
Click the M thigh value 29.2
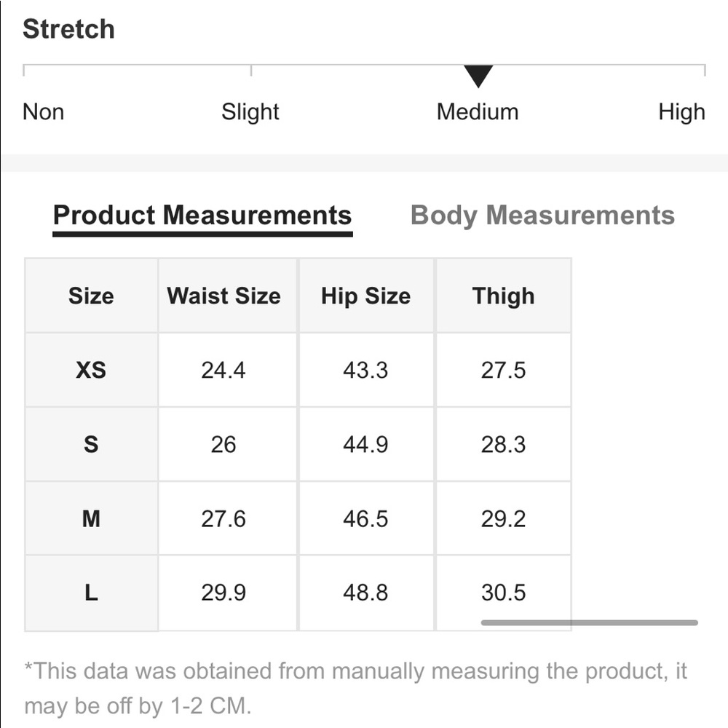click(503, 519)
